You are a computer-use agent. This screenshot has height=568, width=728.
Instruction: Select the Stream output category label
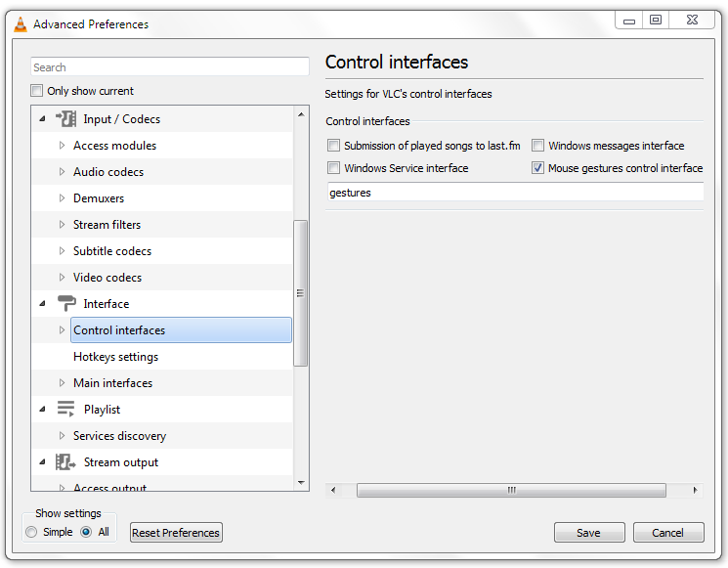[121, 462]
